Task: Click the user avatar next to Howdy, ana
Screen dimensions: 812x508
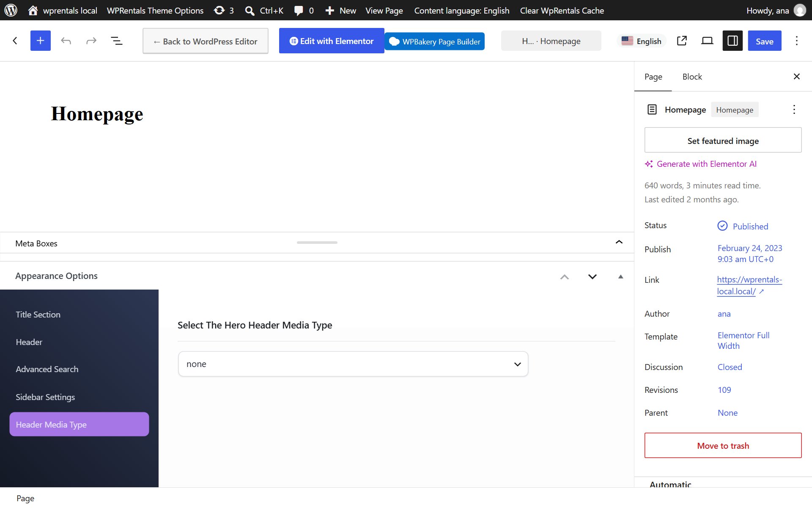Action: point(800,10)
